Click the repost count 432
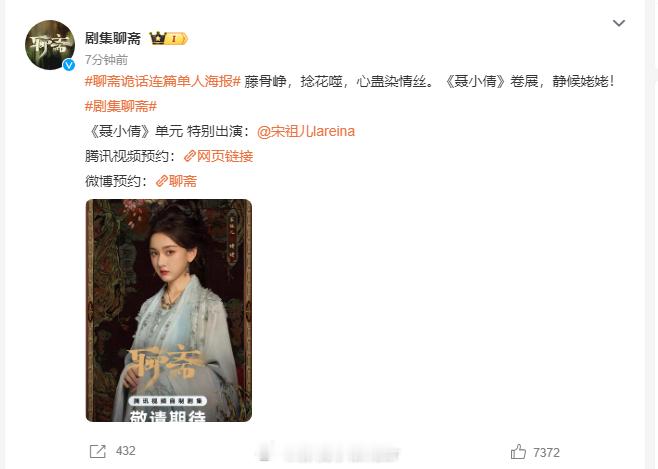 [x=125, y=451]
